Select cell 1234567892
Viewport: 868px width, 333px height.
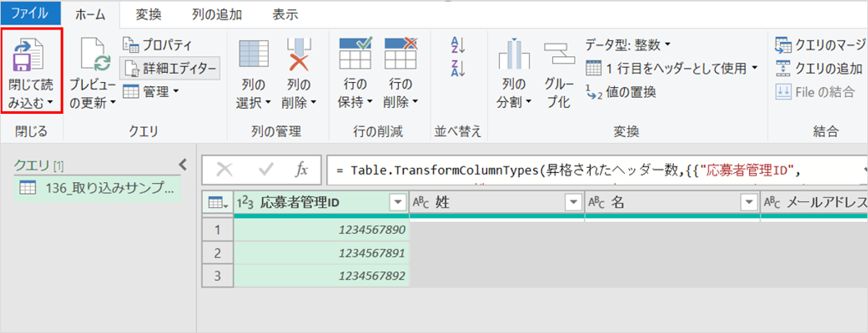tap(321, 276)
